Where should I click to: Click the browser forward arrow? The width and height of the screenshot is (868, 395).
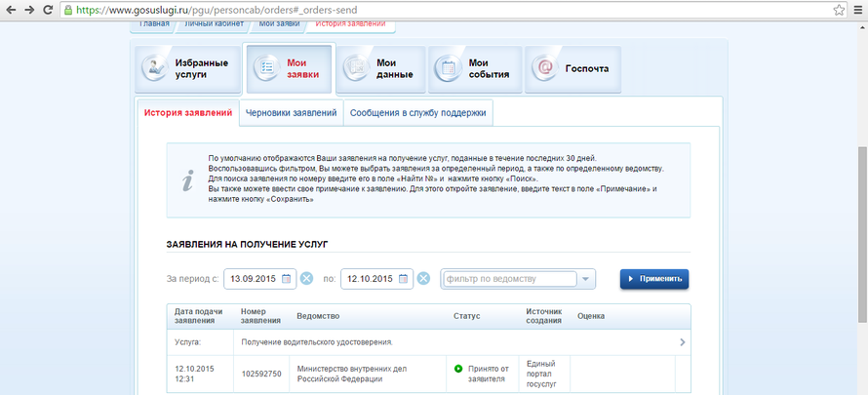(x=29, y=9)
